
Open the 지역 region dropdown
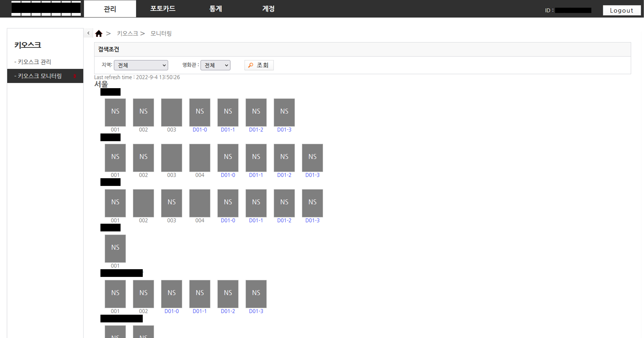pyautogui.click(x=141, y=65)
